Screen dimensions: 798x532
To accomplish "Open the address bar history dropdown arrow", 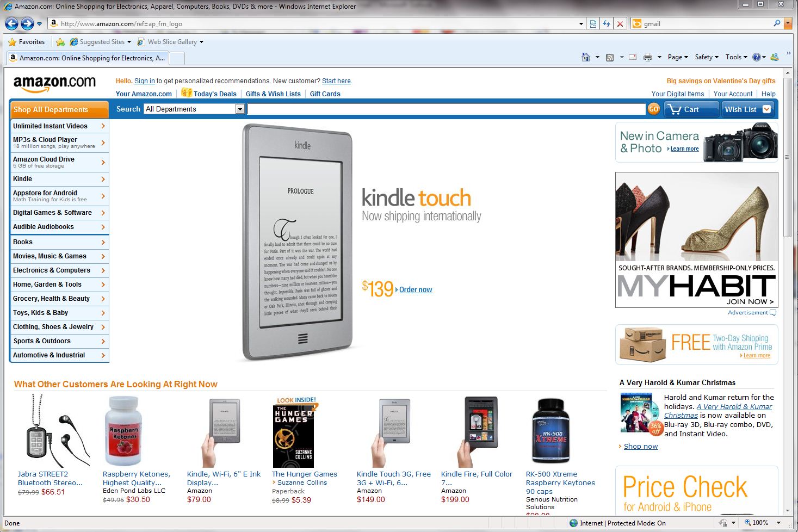I will (x=581, y=24).
